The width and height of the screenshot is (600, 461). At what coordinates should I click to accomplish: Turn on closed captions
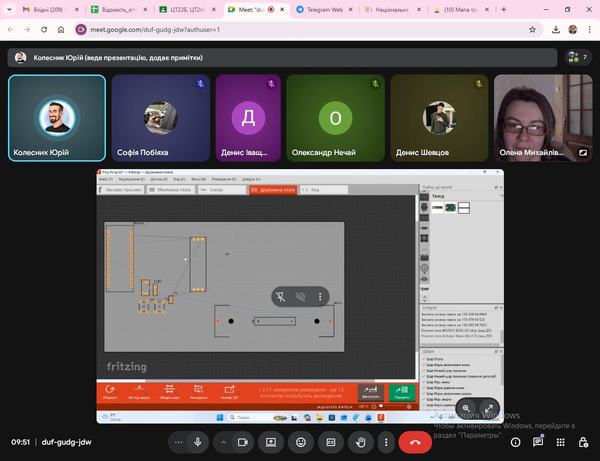[x=330, y=441]
